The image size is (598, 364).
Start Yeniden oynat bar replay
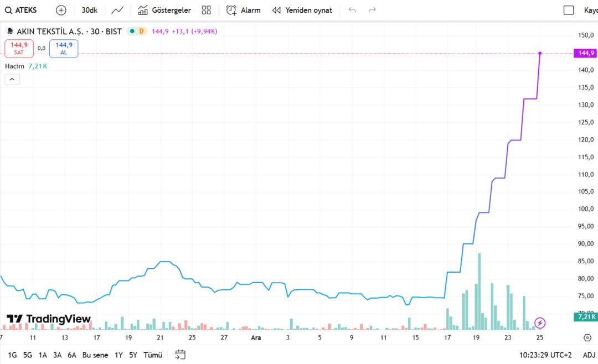(302, 10)
